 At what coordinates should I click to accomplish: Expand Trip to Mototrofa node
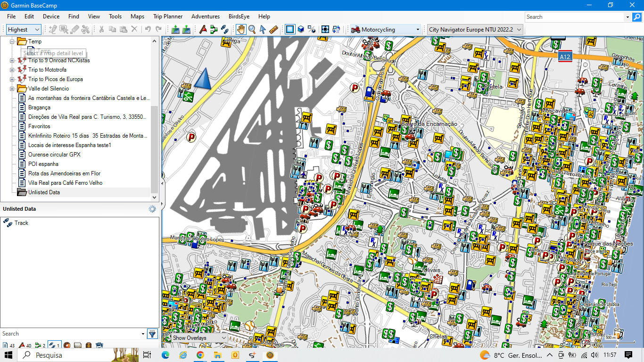tap(12, 70)
